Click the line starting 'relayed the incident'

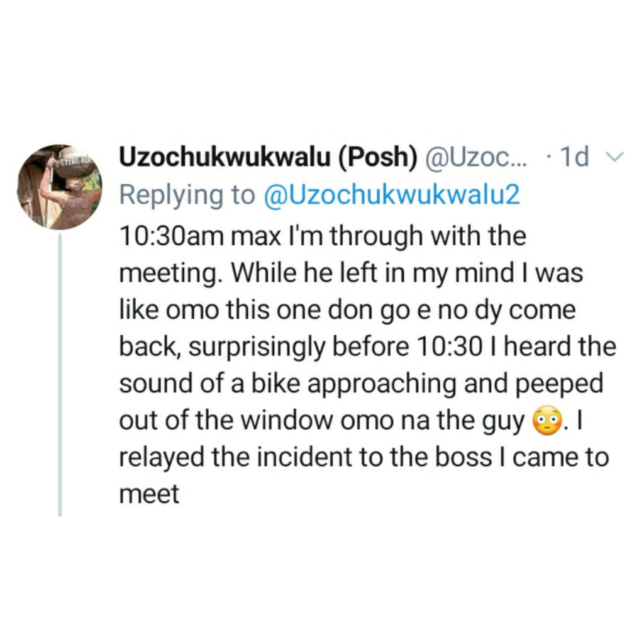[x=364, y=457]
